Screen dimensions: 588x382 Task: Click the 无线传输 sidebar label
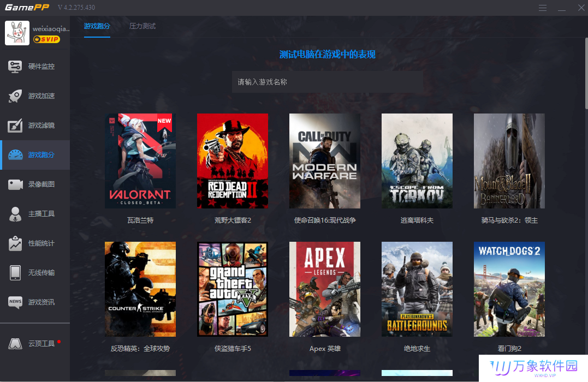(x=41, y=272)
